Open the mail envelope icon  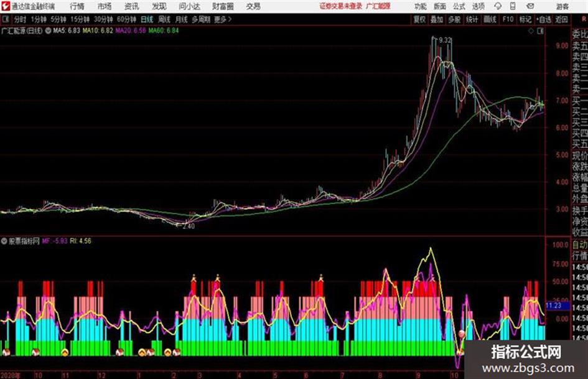click(x=530, y=6)
